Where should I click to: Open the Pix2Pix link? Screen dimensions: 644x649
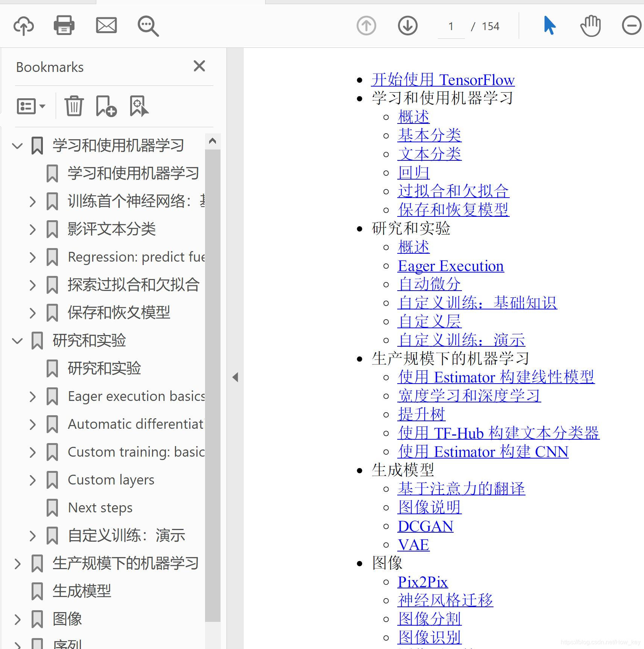422,582
